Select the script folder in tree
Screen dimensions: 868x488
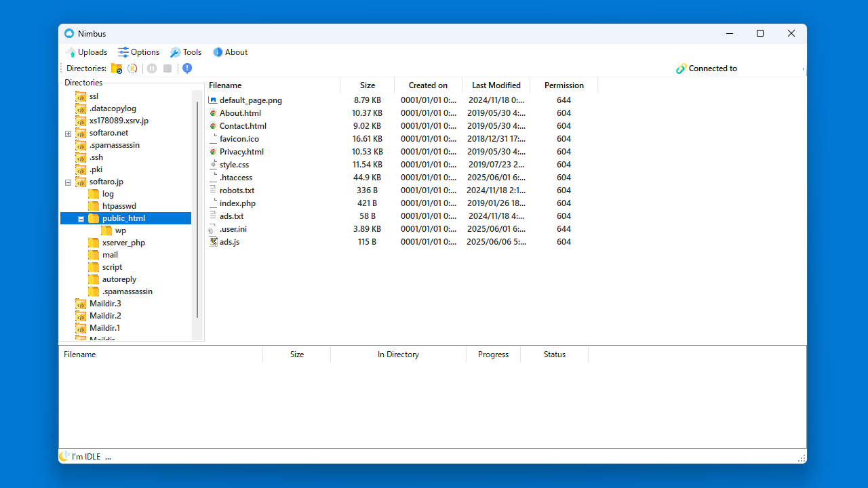(112, 267)
